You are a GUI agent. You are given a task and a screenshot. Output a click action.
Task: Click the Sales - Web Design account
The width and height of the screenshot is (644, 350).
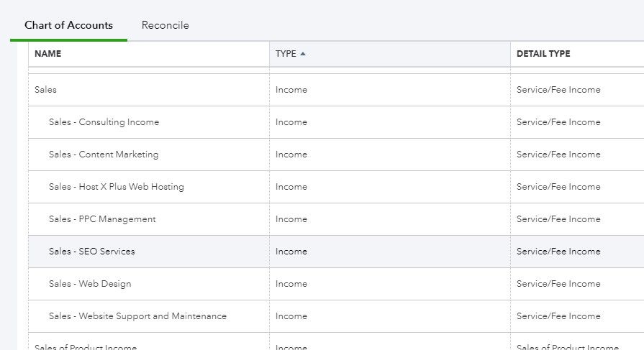[90, 284]
